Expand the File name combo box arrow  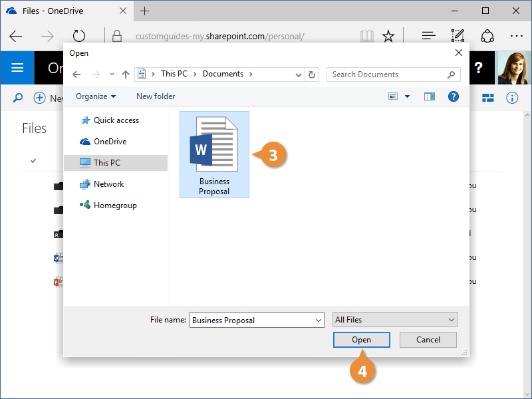317,320
